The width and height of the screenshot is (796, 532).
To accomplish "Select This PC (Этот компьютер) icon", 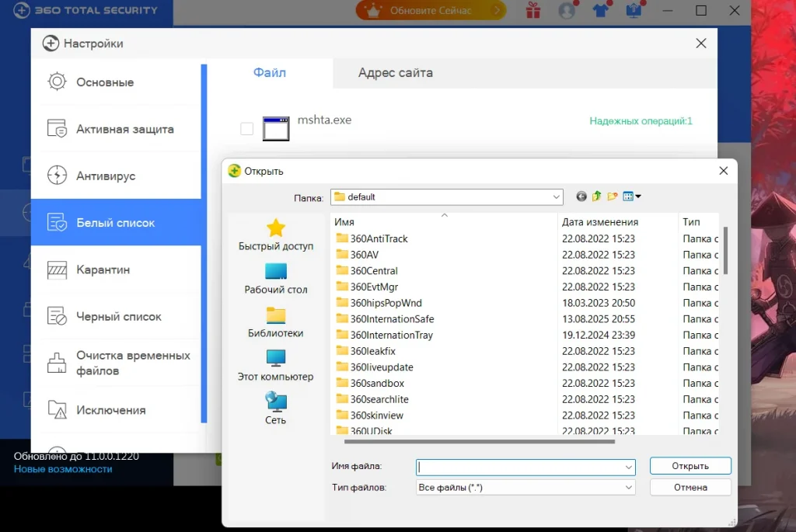I will point(276,359).
